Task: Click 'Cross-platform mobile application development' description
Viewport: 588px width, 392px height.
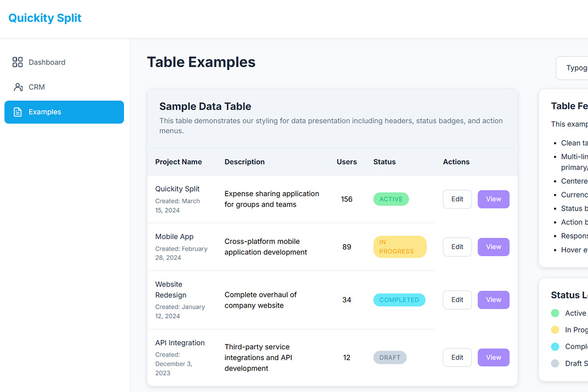Action: (266, 247)
